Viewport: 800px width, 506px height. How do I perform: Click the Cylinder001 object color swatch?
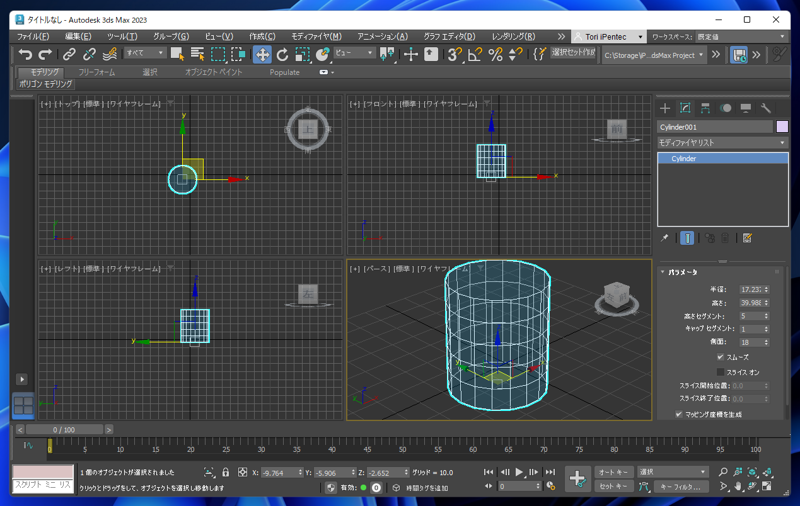(782, 126)
